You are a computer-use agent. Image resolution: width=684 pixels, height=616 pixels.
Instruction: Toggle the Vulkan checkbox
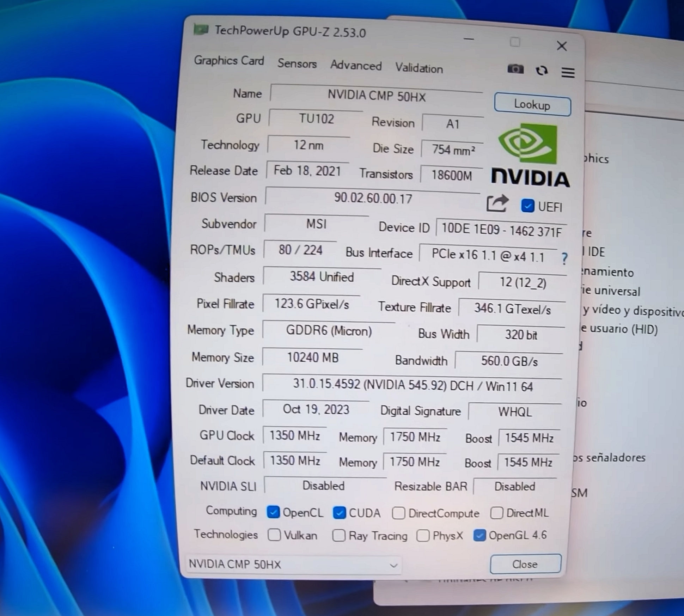click(x=274, y=535)
